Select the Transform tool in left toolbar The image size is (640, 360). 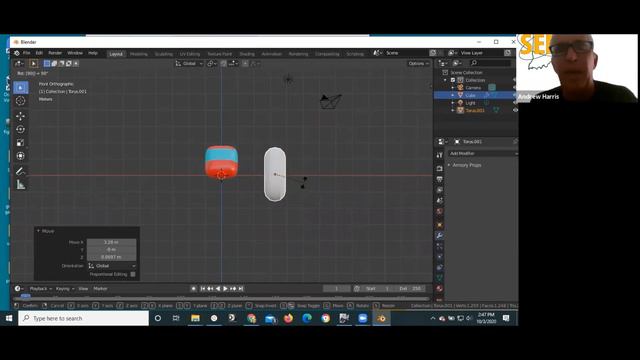pyautogui.click(x=20, y=156)
